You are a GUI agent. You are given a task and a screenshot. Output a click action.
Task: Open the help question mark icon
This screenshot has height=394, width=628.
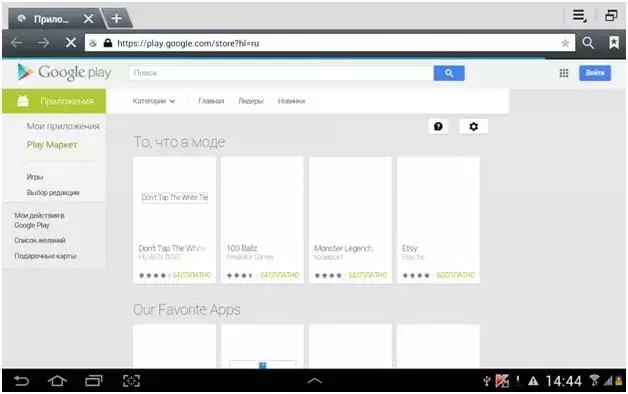[x=438, y=127]
